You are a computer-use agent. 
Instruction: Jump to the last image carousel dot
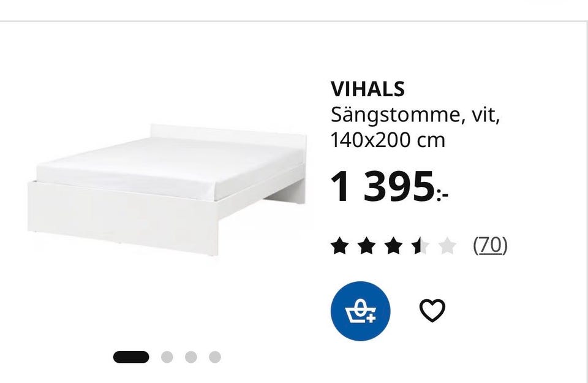coord(215,357)
